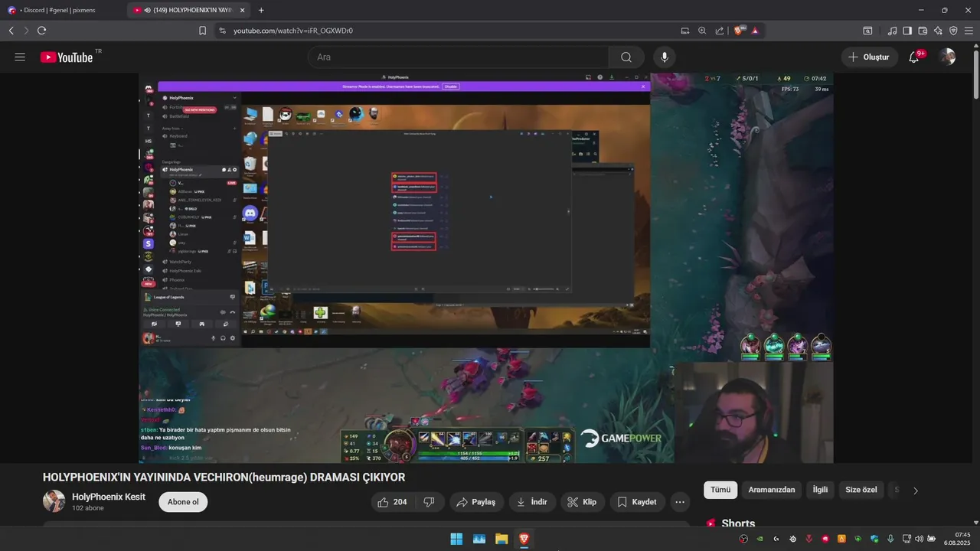Open Brave VPN shield icon
Screen dimensions: 980x551
[x=953, y=31]
